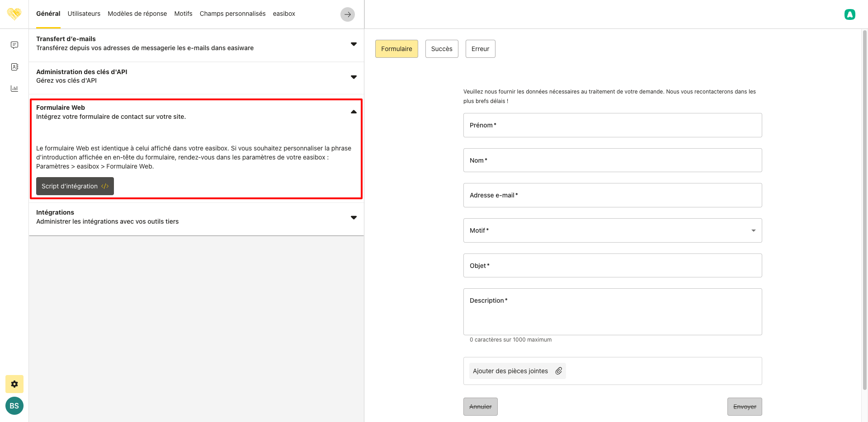Open the contacts address book icon
The height and width of the screenshot is (422, 868).
(14, 67)
